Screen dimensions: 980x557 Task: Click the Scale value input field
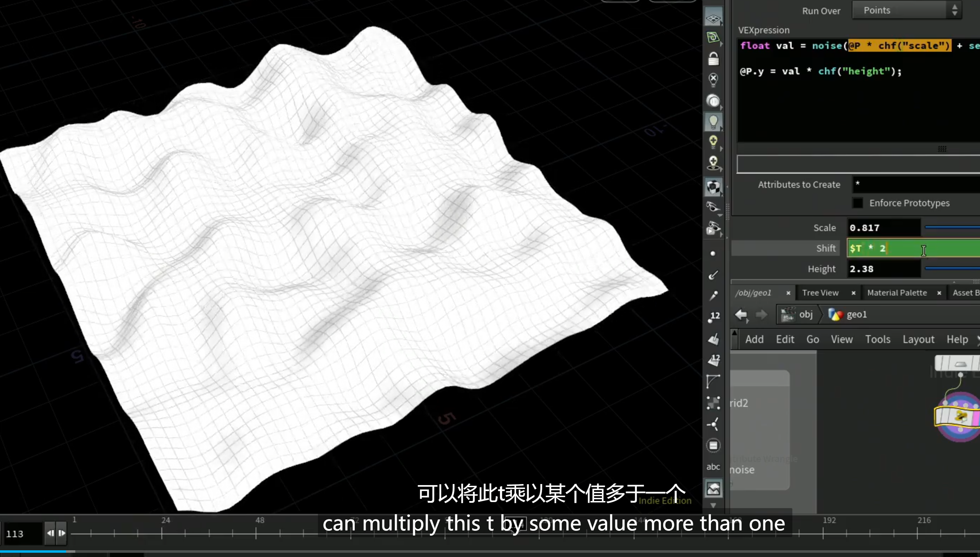883,227
